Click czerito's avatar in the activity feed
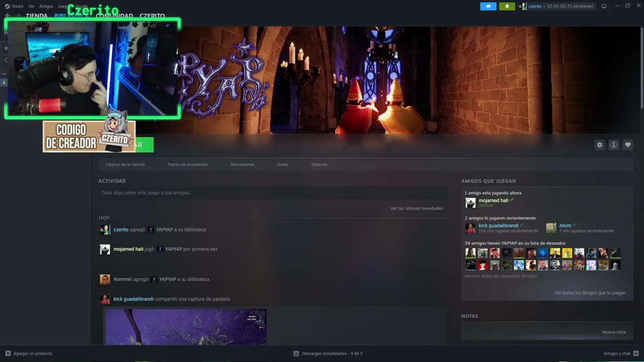Screen dimensions: 644x362 point(105,230)
